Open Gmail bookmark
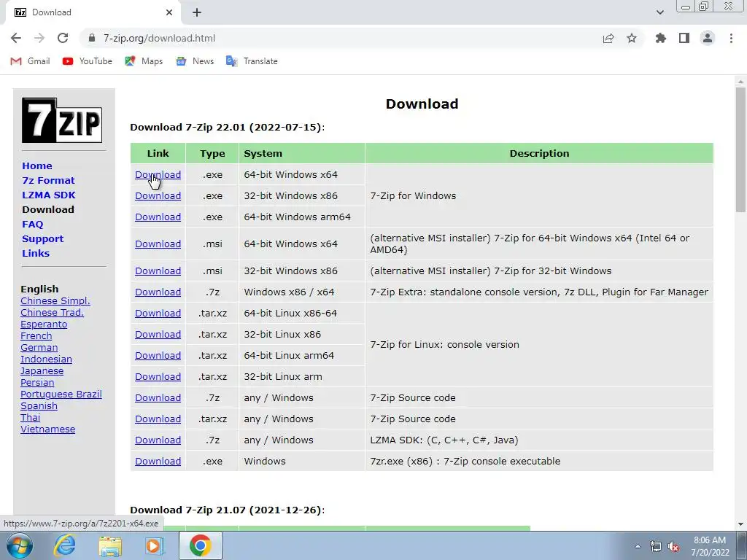The width and height of the screenshot is (747, 560). coord(30,61)
